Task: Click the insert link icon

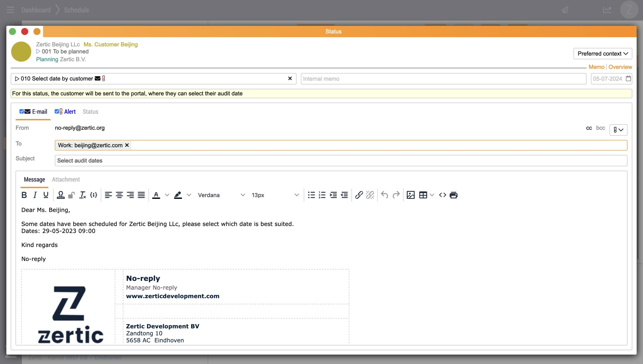Action: click(x=359, y=195)
